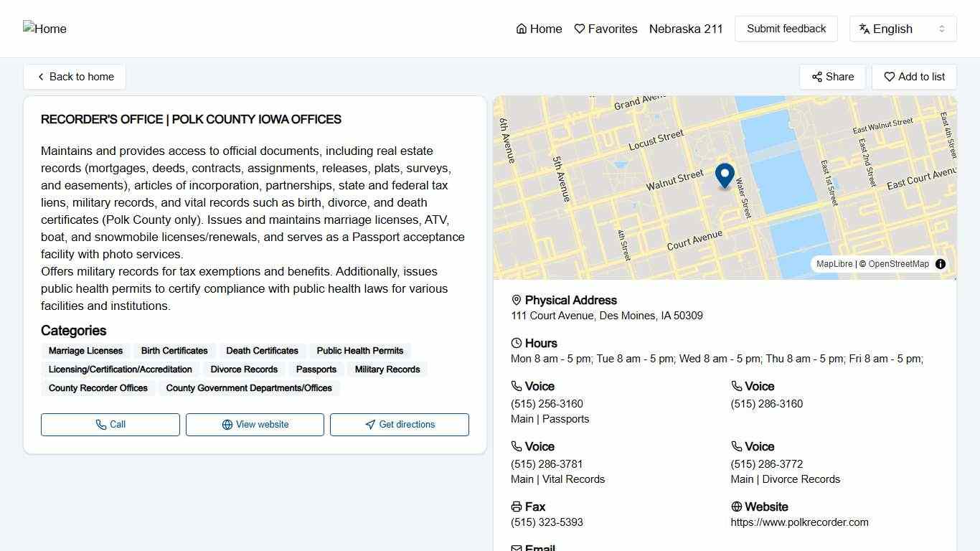Call the (515) 256-3160 passports number
980x551 pixels.
(x=547, y=404)
